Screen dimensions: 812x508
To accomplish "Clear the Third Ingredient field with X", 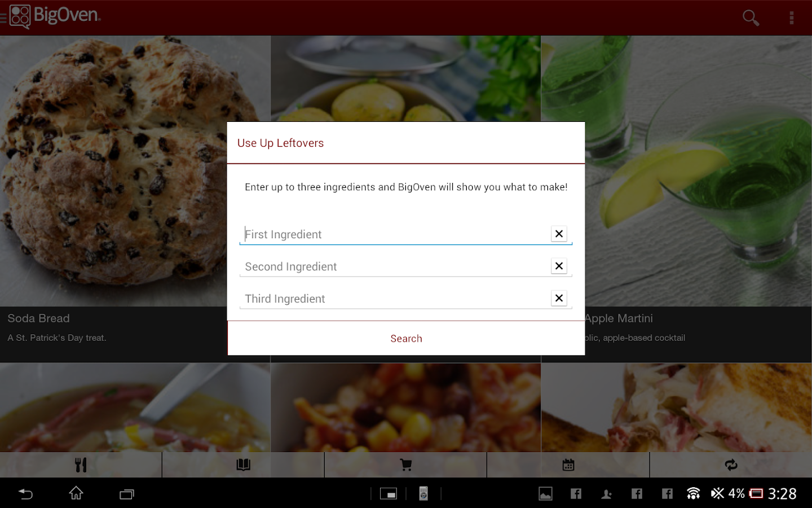I will tap(559, 298).
